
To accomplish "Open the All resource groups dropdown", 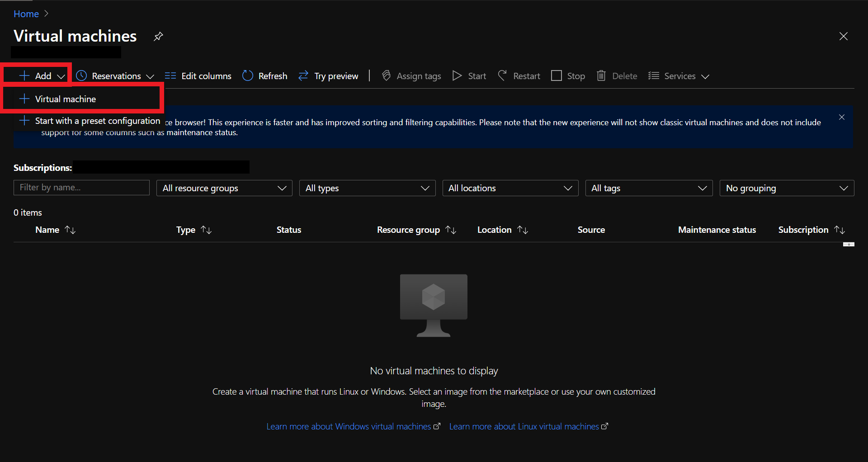I will pyautogui.click(x=224, y=188).
